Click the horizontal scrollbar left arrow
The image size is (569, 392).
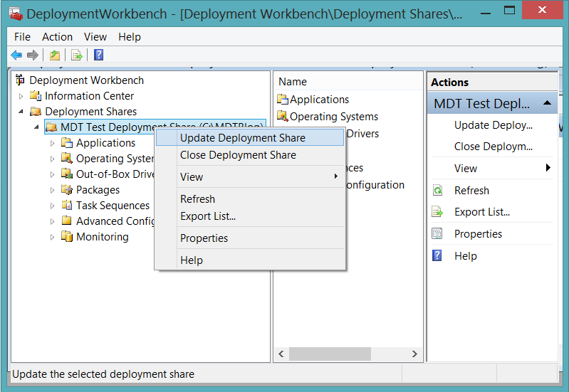281,354
